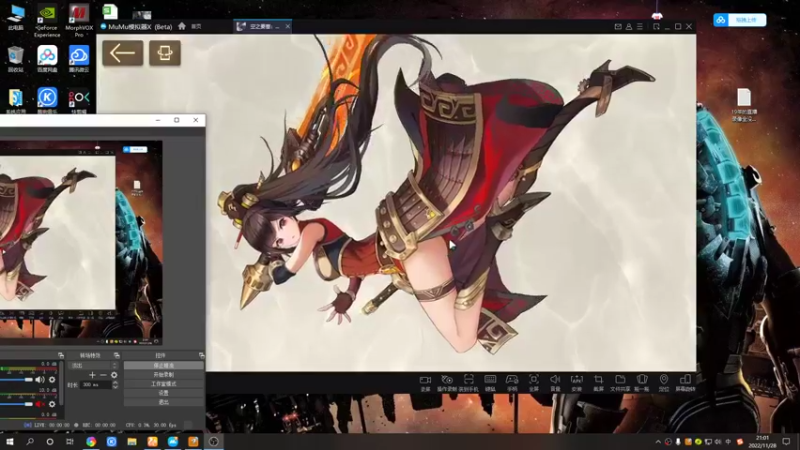Open MuMu mail message icon
The image size is (800, 450).
coord(618,27)
